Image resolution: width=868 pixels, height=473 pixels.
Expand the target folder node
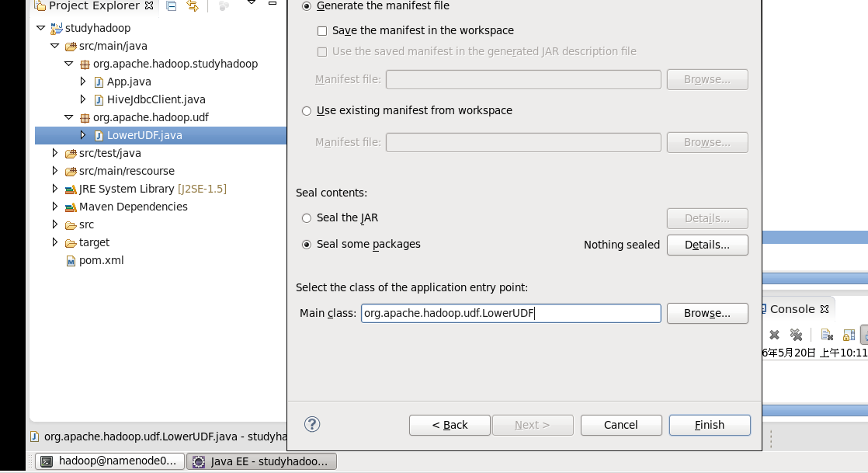(55, 242)
